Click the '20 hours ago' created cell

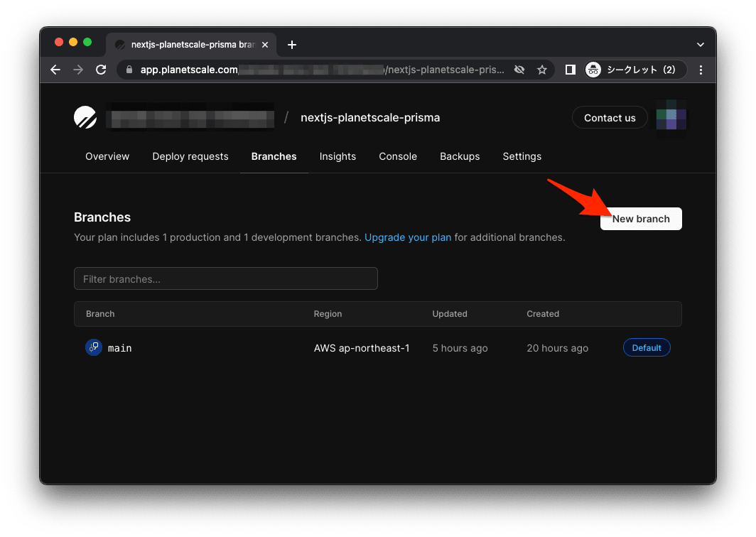[x=557, y=348]
